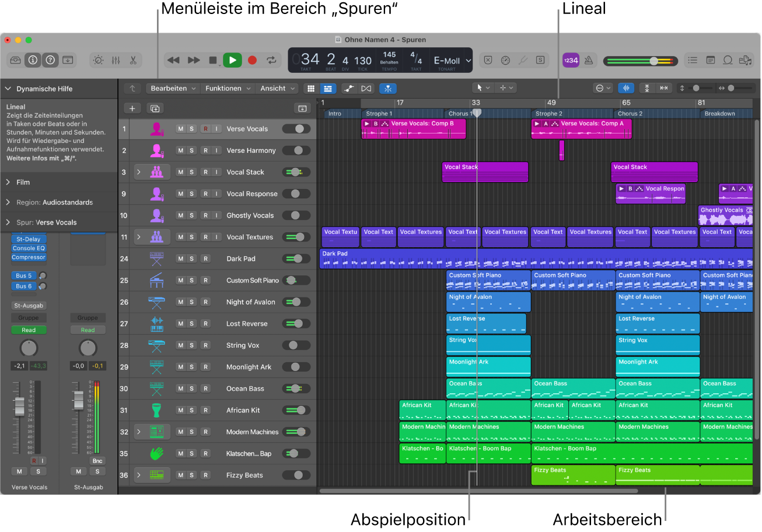This screenshot has height=532, width=762.
Task: Toggle the Solo S button in the control bar
Action: click(x=541, y=60)
